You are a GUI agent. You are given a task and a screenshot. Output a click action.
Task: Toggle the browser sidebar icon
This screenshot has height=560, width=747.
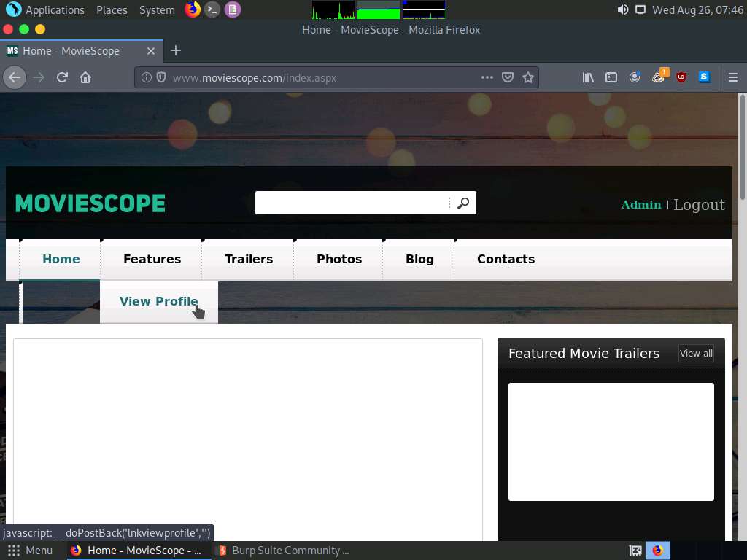(611, 77)
